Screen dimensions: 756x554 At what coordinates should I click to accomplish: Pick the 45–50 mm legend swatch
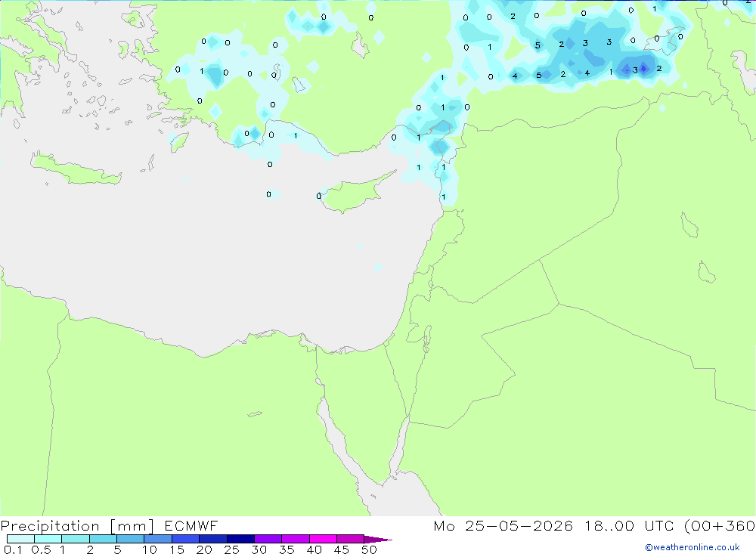[351, 539]
